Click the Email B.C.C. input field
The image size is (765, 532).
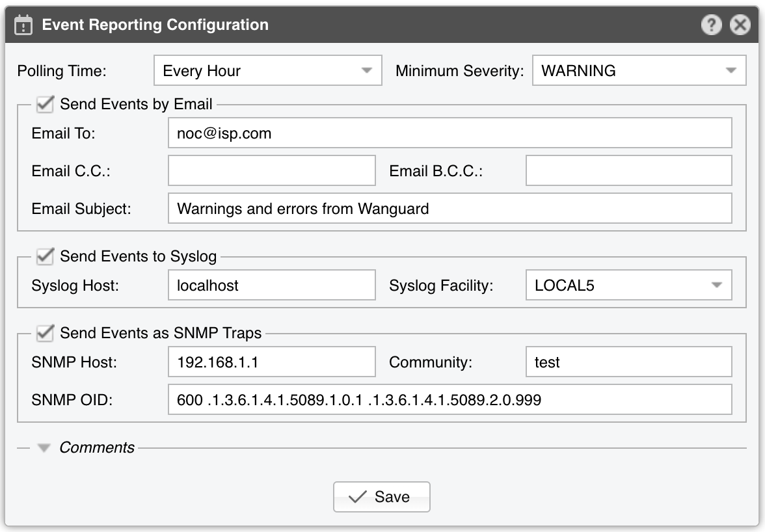629,170
